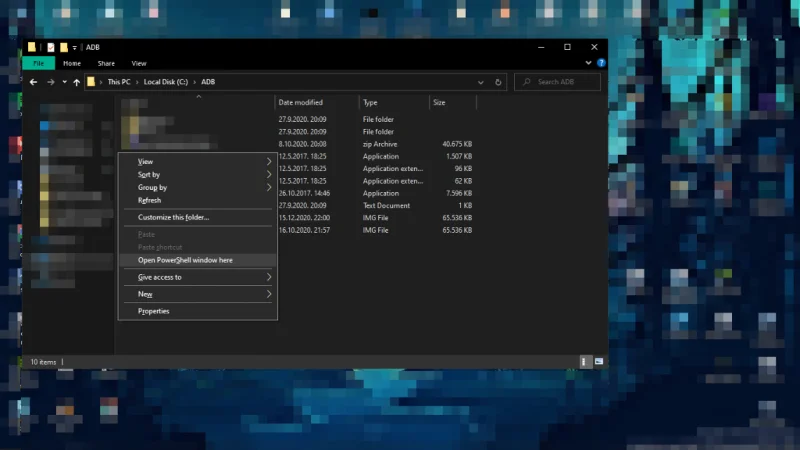
Task: Expand address bar history dropdown
Action: (x=481, y=82)
